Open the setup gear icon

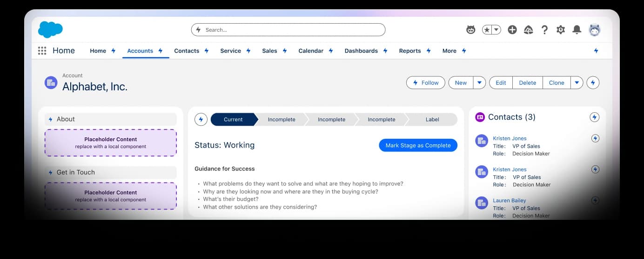pyautogui.click(x=561, y=30)
